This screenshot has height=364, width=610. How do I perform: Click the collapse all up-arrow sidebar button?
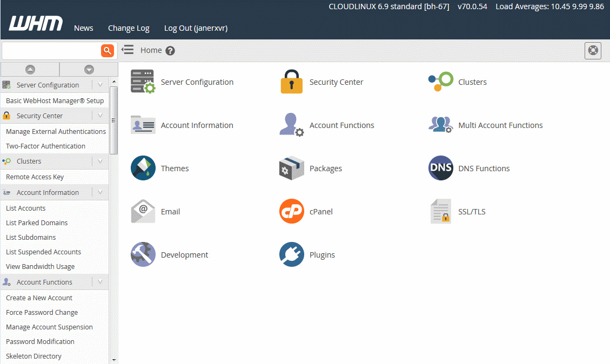(30, 70)
